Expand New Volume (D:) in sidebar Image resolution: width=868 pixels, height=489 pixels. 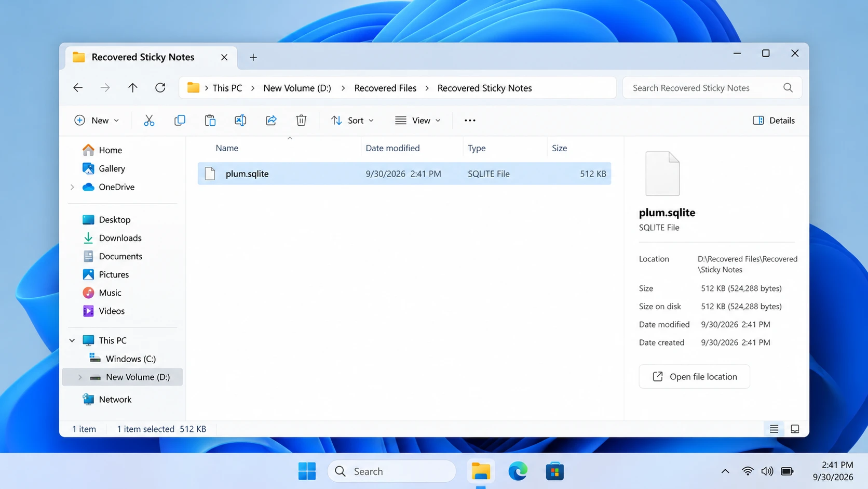click(x=80, y=377)
